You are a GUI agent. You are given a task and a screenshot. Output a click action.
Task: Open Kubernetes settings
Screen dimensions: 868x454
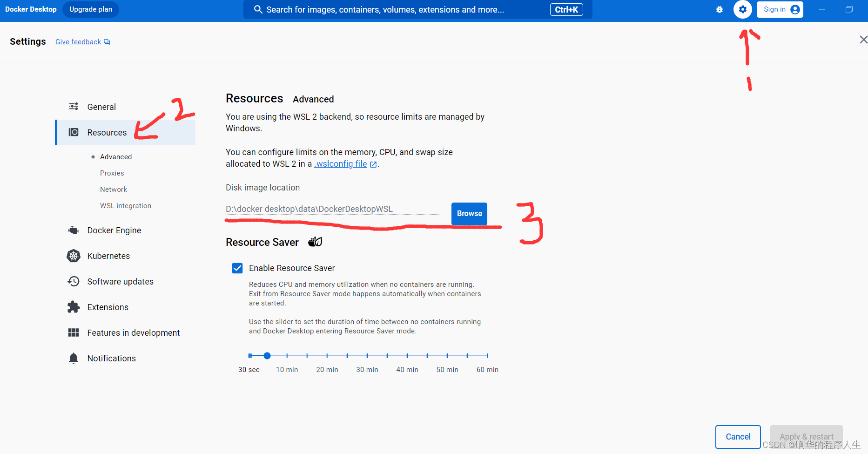125,256
